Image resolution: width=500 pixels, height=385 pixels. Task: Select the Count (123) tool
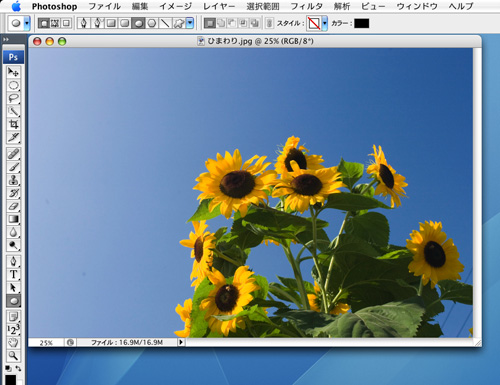coord(13,330)
